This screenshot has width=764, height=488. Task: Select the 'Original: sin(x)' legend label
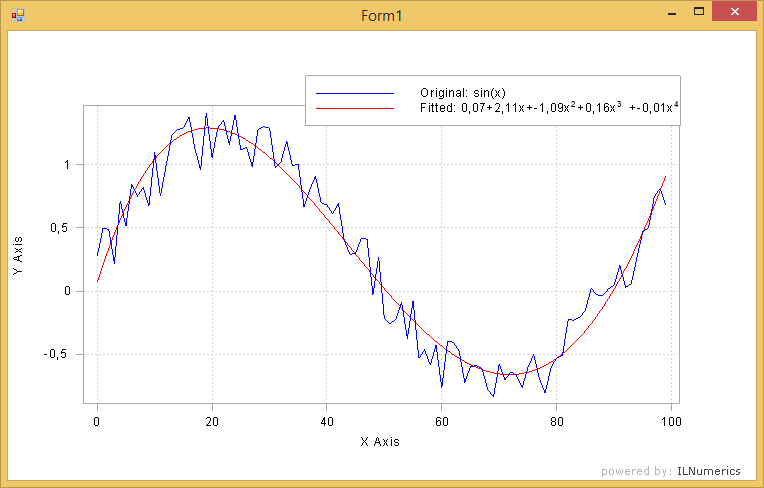pos(463,93)
